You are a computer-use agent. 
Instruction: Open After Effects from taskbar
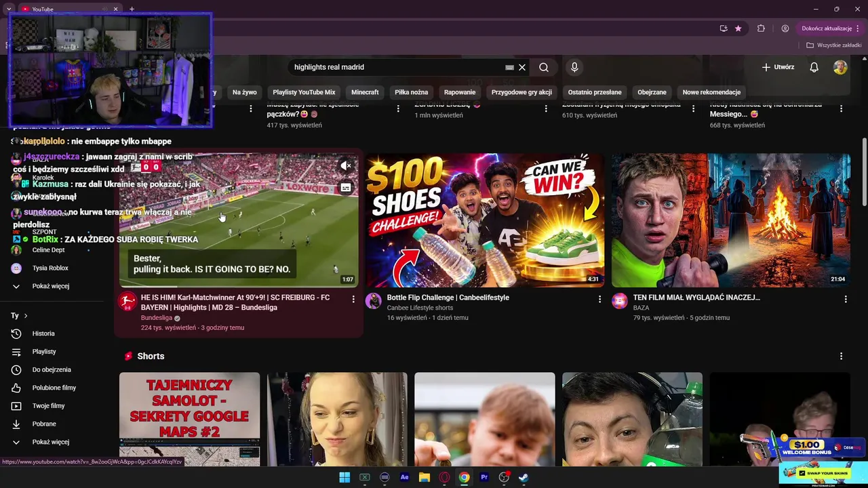click(x=405, y=477)
